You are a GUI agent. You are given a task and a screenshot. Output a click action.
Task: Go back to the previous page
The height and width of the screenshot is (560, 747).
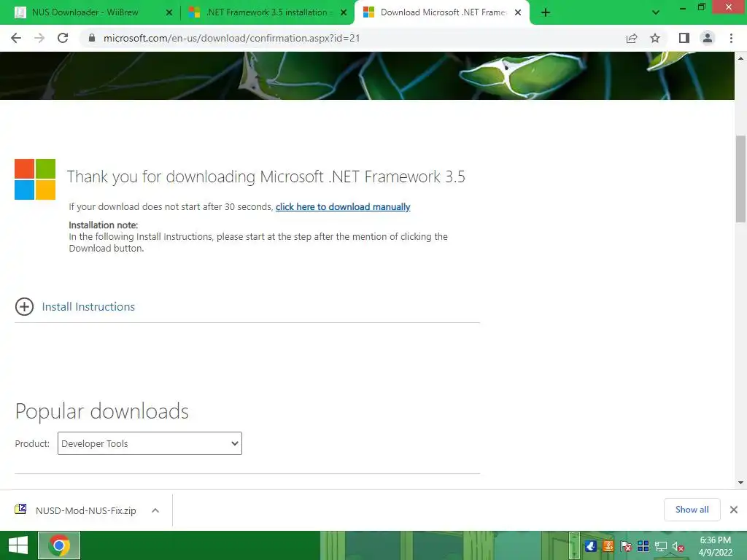coord(16,38)
